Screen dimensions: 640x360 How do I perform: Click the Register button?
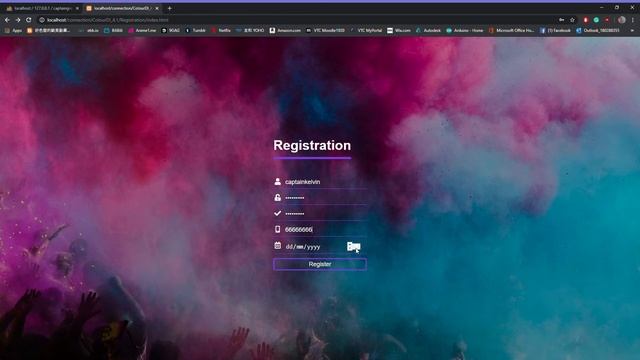tap(320, 264)
